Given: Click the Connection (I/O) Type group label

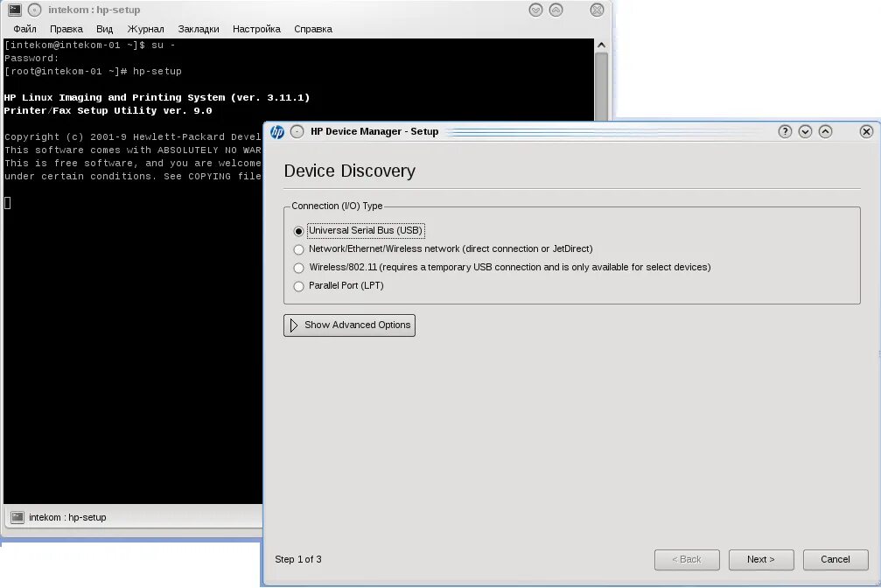Looking at the screenshot, I should [337, 206].
